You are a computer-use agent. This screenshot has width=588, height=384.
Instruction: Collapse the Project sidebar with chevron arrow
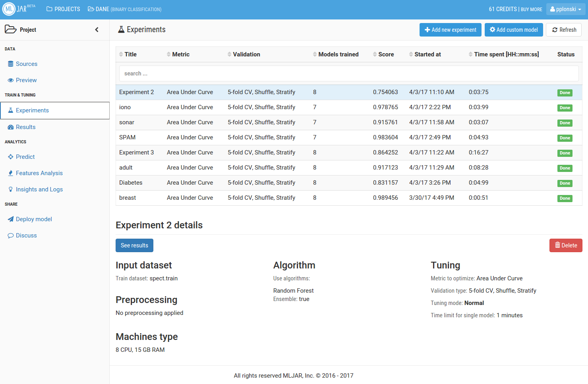click(97, 30)
